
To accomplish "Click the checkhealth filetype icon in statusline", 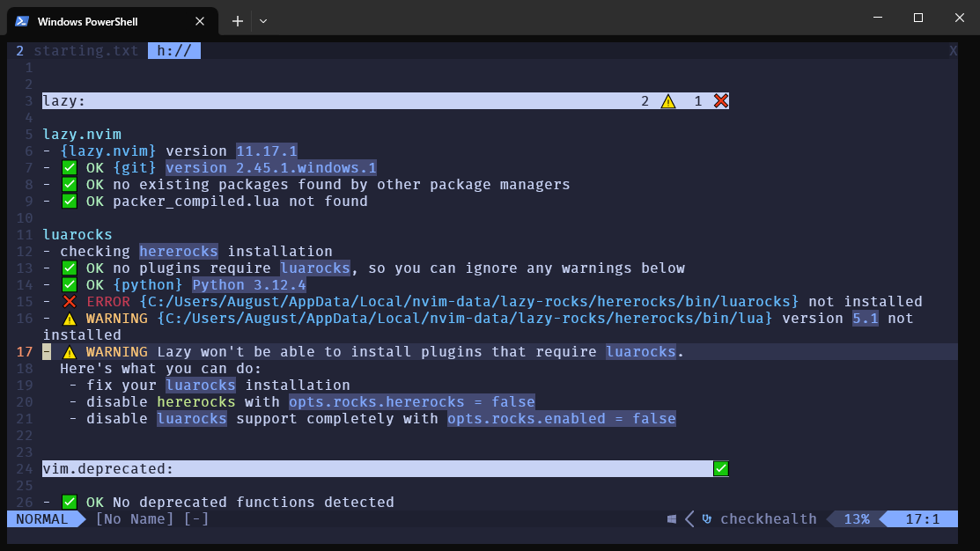I will 706,519.
